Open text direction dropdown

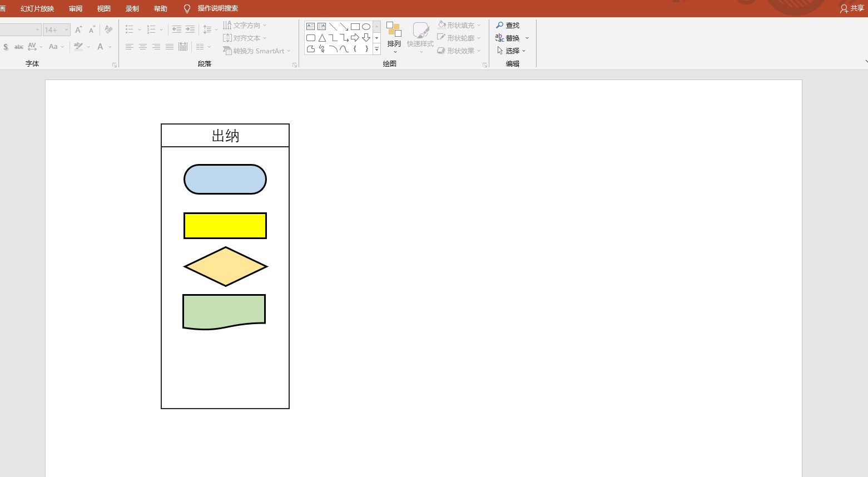pyautogui.click(x=245, y=26)
